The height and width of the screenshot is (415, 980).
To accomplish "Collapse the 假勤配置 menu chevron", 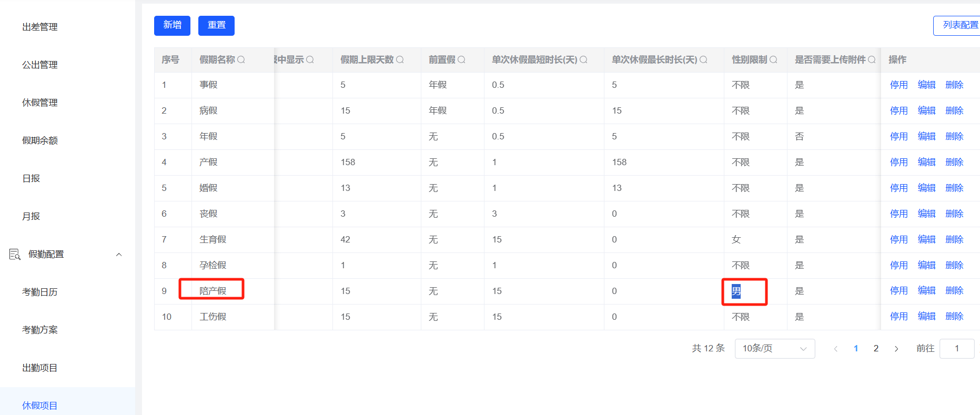I will point(119,255).
